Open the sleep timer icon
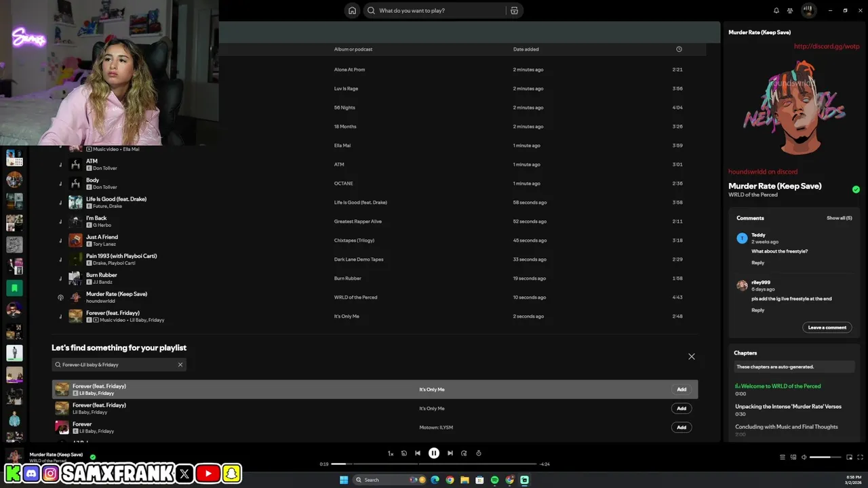This screenshot has width=868, height=488. click(x=479, y=453)
